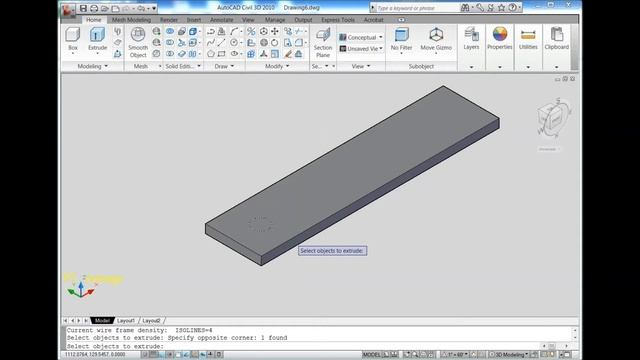Expand the View panel

point(361,66)
